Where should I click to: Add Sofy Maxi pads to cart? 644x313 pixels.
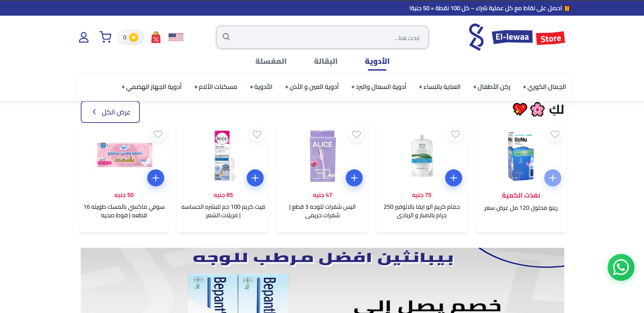[156, 178]
